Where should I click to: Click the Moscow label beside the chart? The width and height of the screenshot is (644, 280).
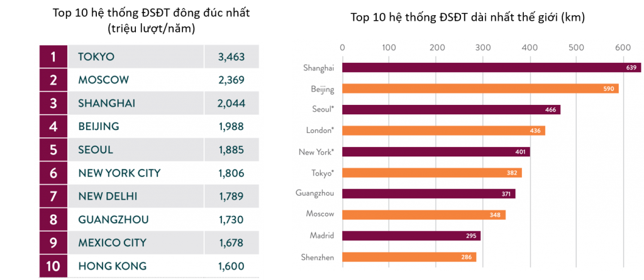(319, 215)
